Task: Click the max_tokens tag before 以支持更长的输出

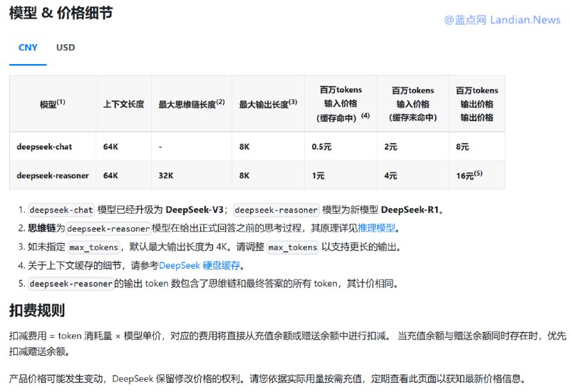Action: (x=293, y=247)
